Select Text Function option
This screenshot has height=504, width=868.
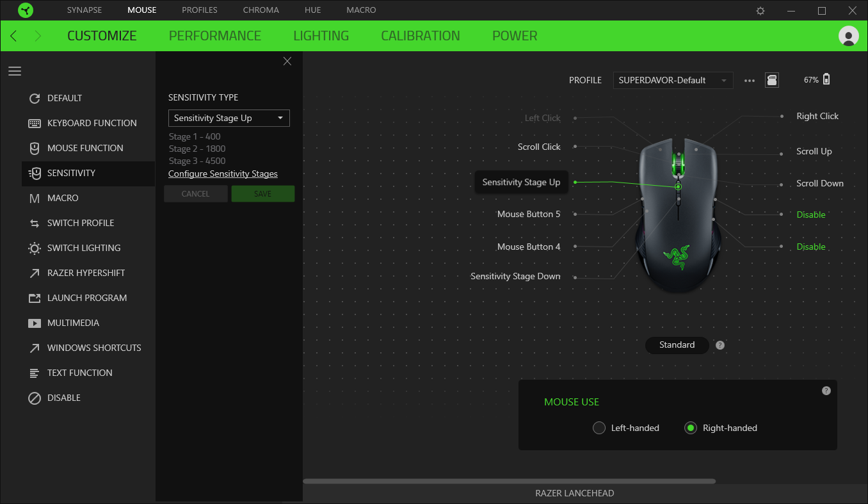tap(88, 373)
